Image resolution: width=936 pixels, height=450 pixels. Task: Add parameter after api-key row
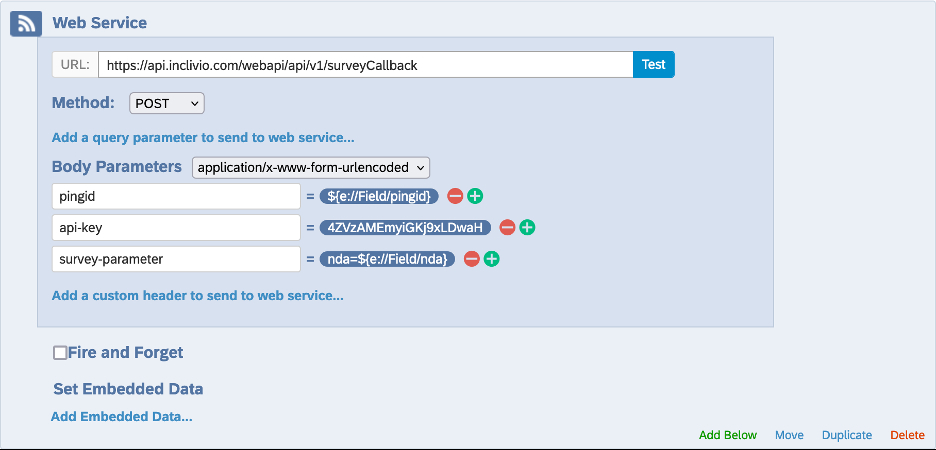(527, 227)
